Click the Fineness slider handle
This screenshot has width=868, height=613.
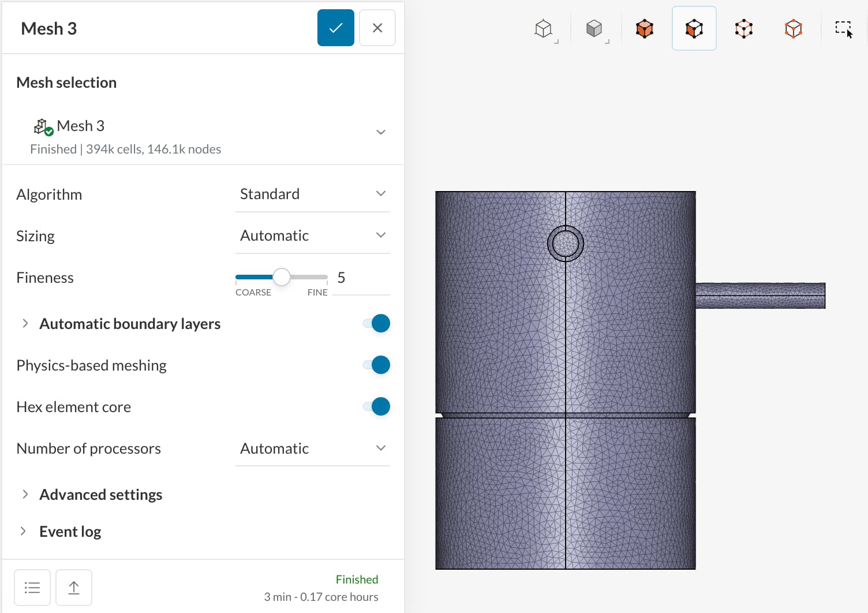pos(282,277)
